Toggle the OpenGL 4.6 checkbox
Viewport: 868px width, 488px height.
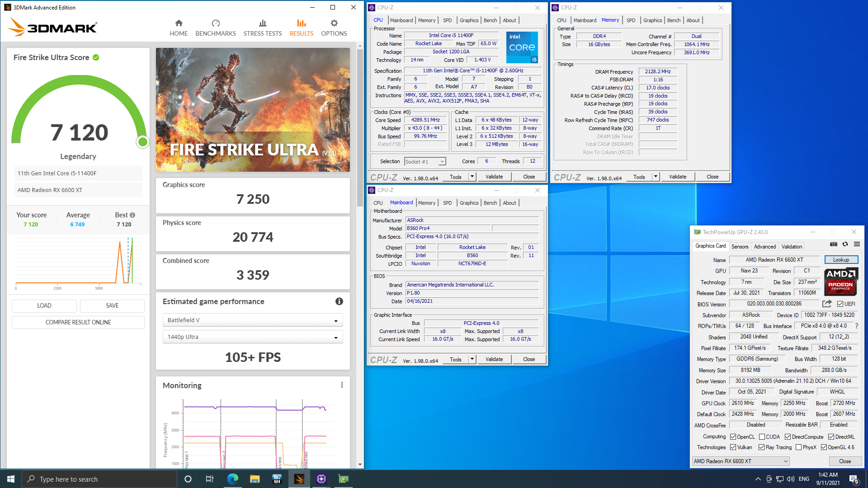824,447
